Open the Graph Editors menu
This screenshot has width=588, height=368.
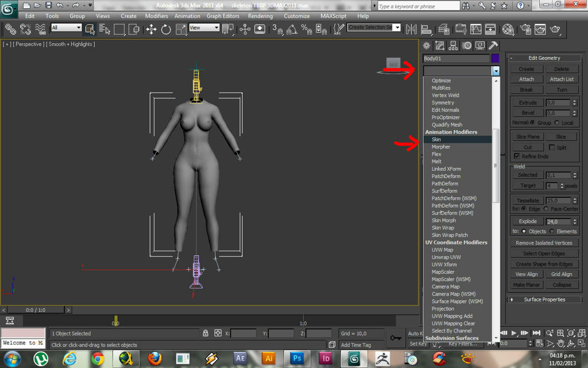click(223, 16)
